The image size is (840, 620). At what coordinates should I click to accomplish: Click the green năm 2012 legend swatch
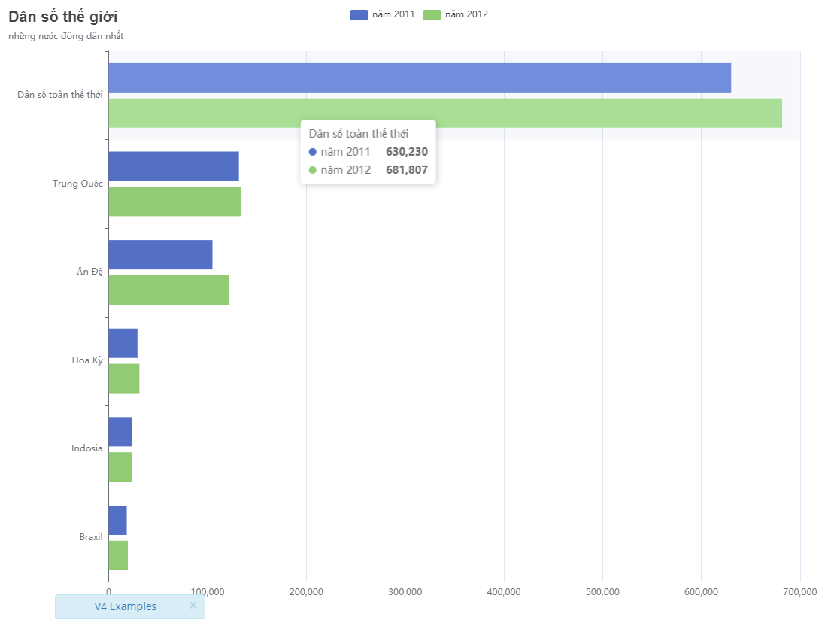click(x=432, y=14)
